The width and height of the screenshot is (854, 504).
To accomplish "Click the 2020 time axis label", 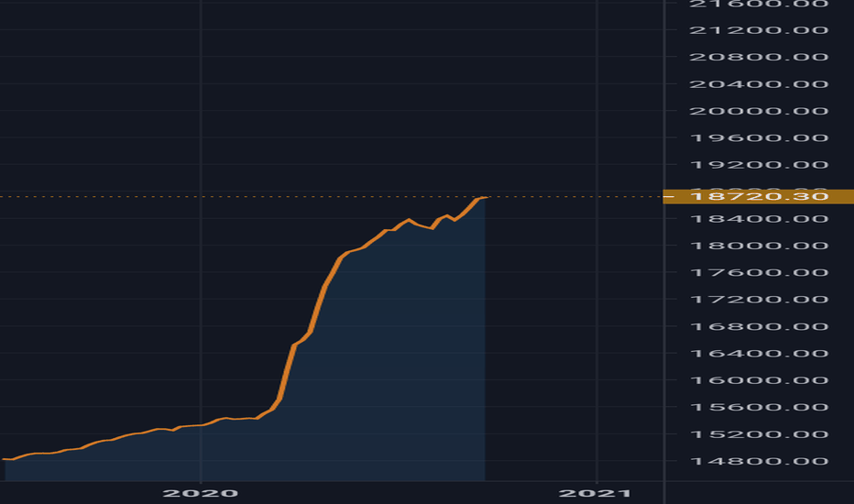I will 201,494.
